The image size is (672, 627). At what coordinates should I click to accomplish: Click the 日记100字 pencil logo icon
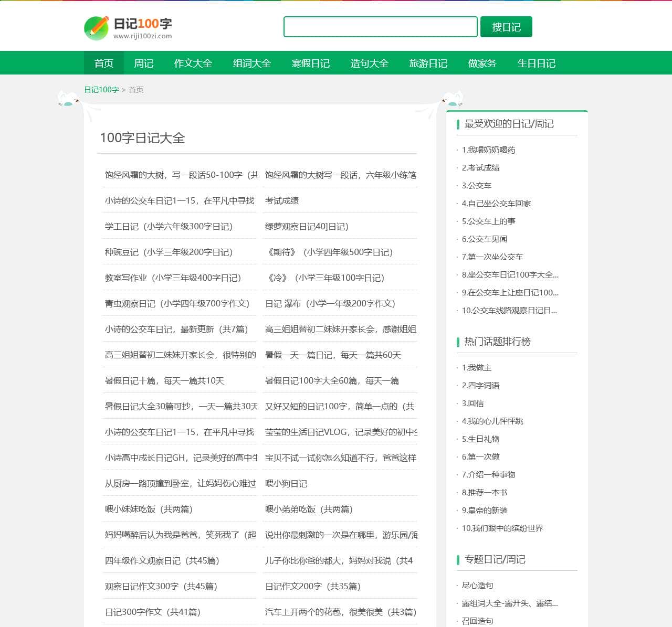pyautogui.click(x=96, y=28)
